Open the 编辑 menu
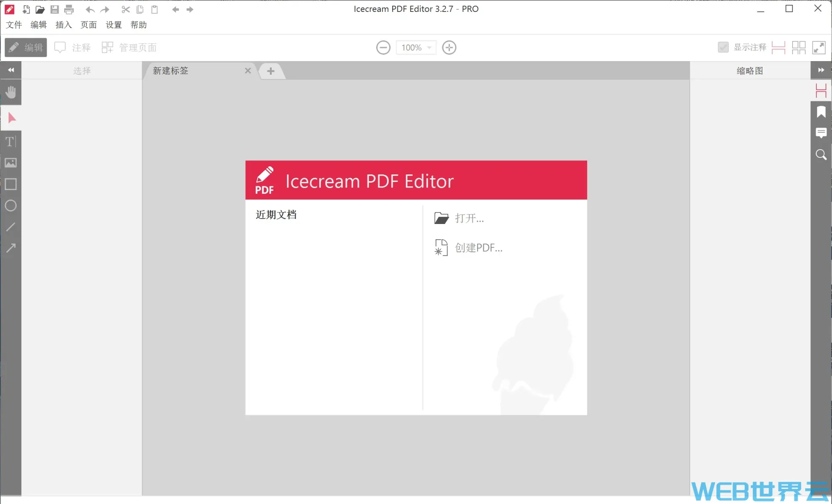The width and height of the screenshot is (832, 504). 39,25
